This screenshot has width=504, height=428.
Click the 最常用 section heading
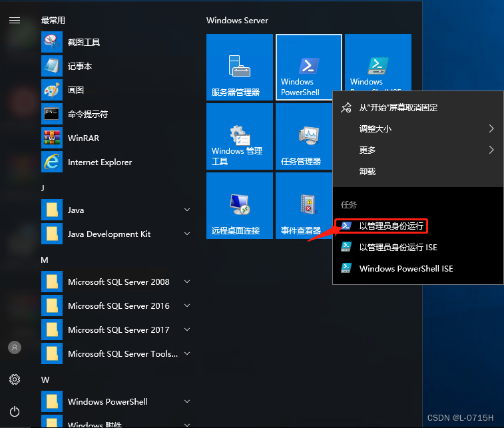(x=53, y=20)
